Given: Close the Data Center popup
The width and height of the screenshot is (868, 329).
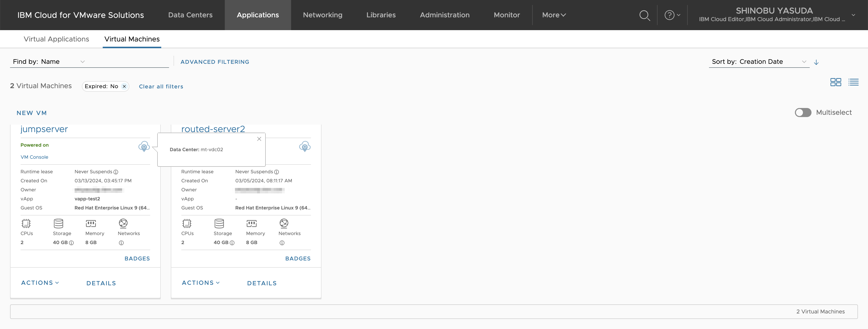Looking at the screenshot, I should click(259, 139).
